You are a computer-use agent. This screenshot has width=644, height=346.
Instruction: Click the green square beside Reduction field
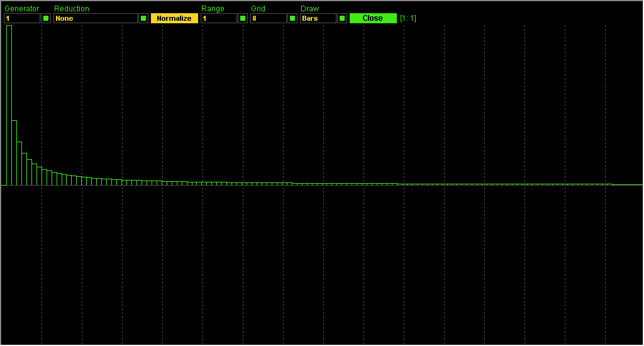[143, 18]
